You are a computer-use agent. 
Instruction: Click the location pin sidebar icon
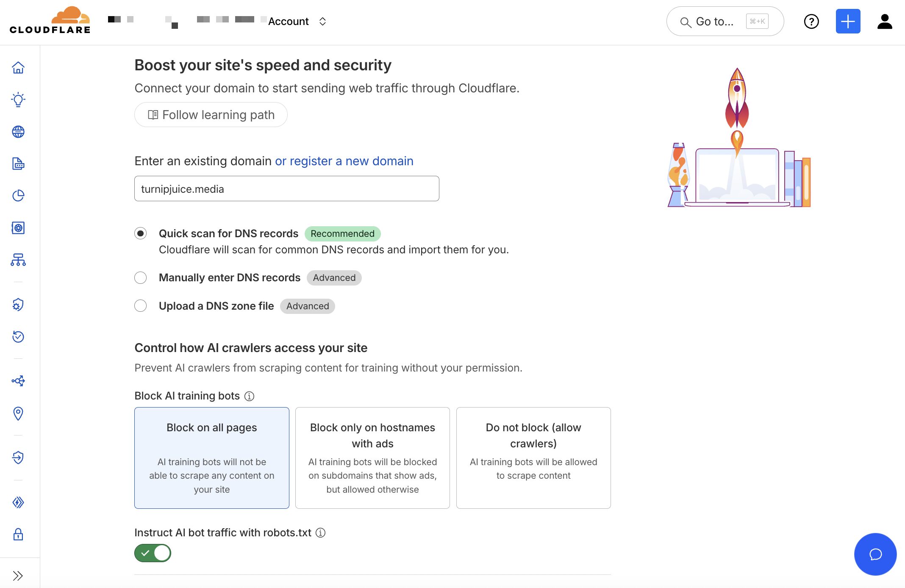point(18,414)
